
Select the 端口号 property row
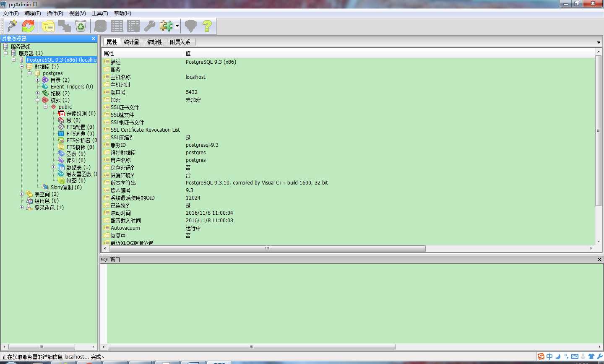349,92
